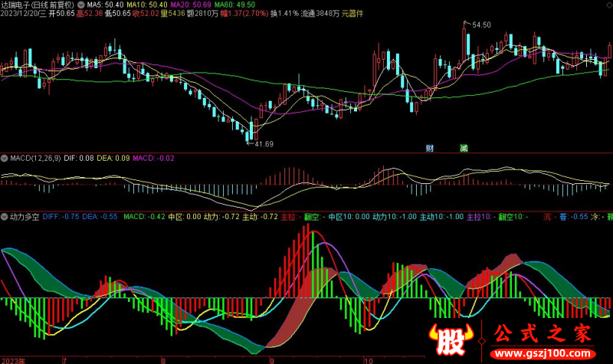Open the dropdown circle beside 动力多空
Screen dimensions: 613x364
pyautogui.click(x=5, y=217)
